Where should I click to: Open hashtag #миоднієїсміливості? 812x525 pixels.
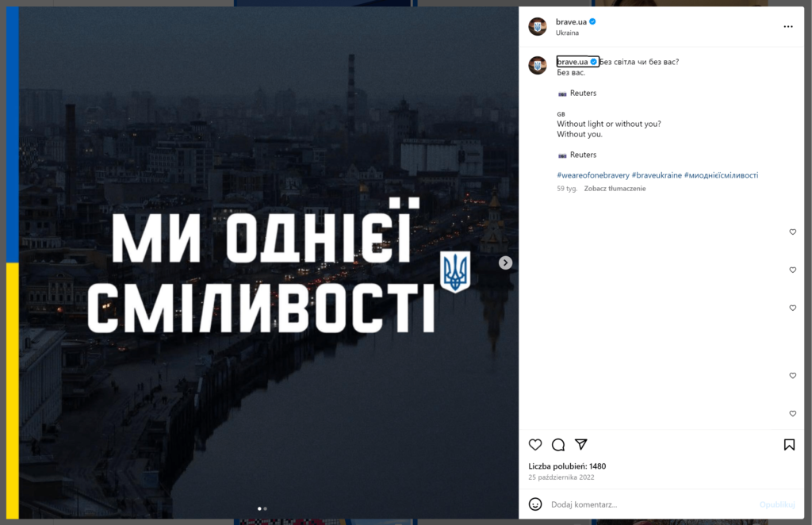pos(721,175)
